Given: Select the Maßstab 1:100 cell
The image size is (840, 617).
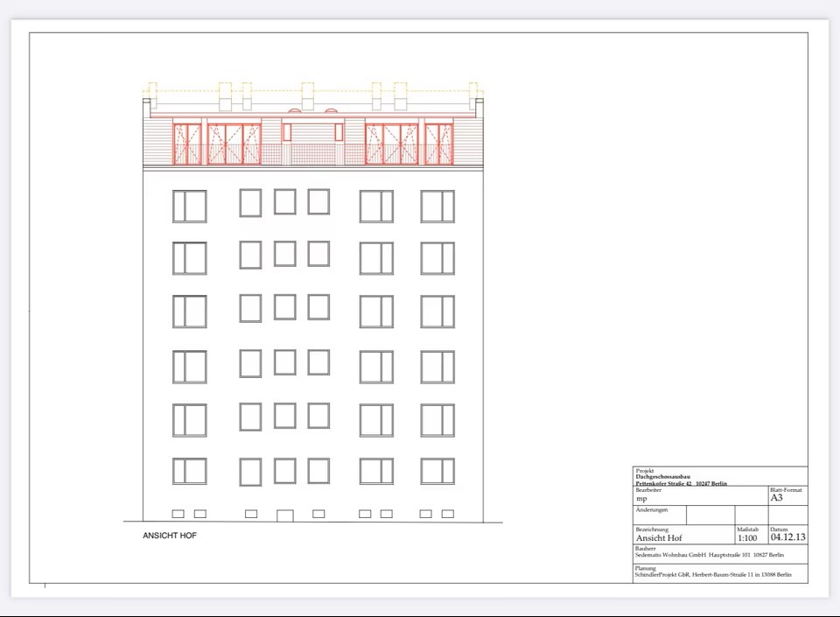Looking at the screenshot, I should 746,538.
